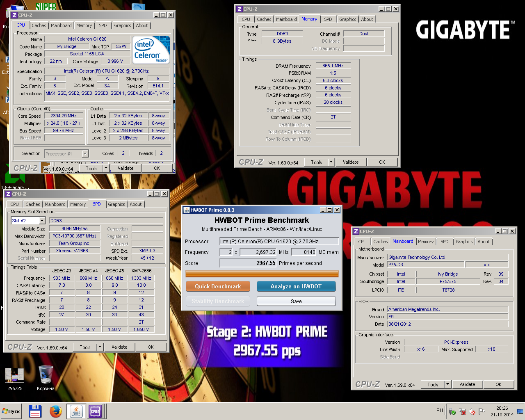This screenshot has height=420, width=525.
Task: Expand Tools arrow in Mainboard window
Action: 447,384
